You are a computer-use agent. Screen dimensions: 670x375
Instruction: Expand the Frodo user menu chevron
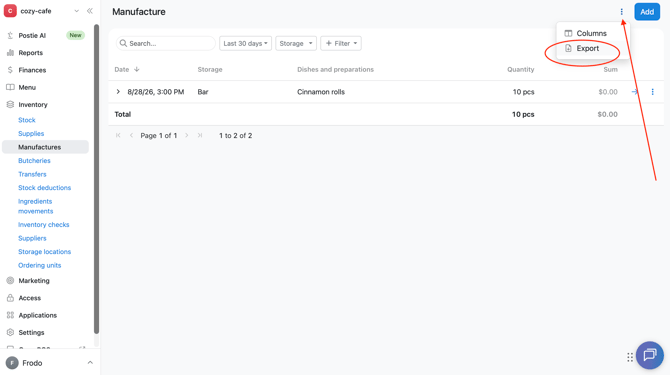90,363
